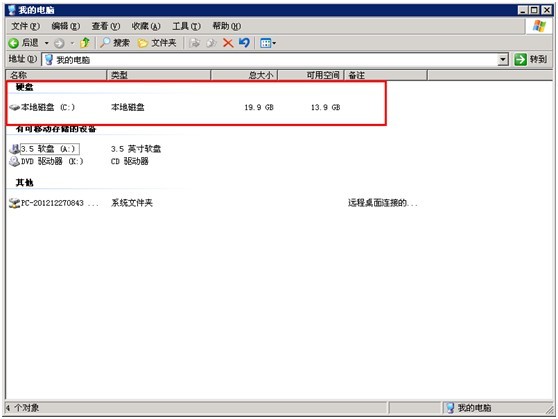Image resolution: width=558 pixels, height=419 pixels.
Task: Open the 文件(F) menu
Action: 25,26
